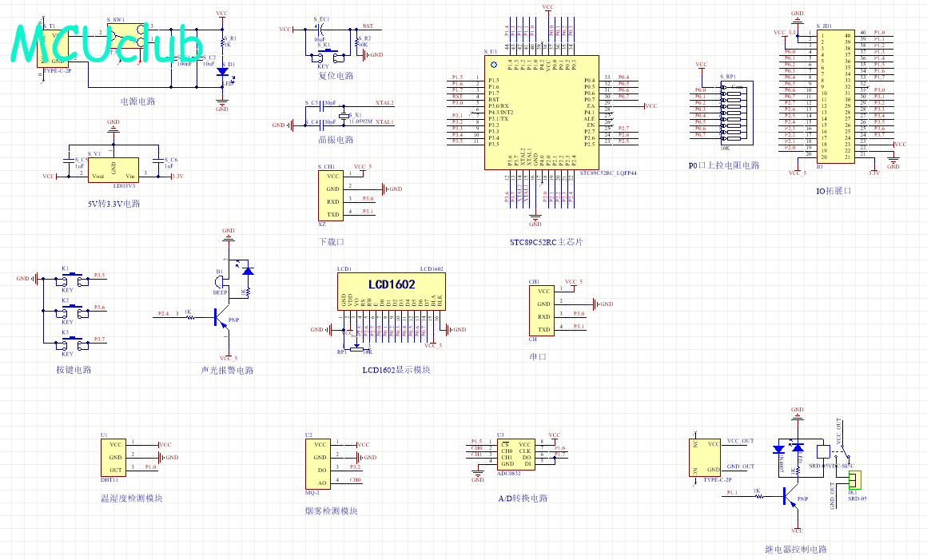Select the S_JD1 IO expansion header
The image size is (927, 560).
tap(836, 97)
